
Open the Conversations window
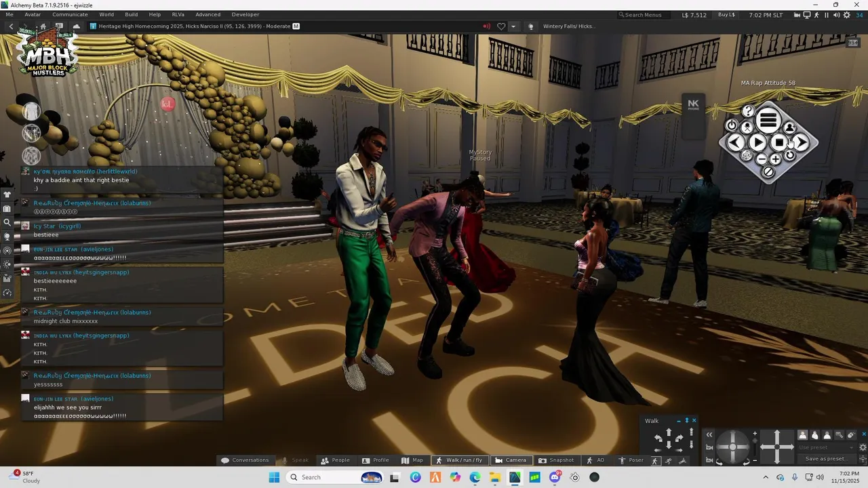click(x=245, y=460)
